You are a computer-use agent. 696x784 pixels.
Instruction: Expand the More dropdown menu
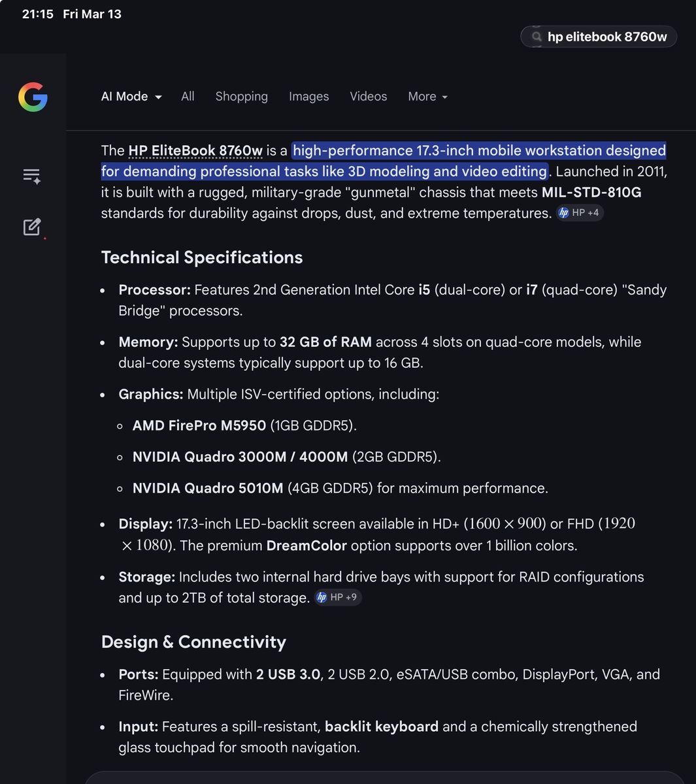click(x=428, y=97)
